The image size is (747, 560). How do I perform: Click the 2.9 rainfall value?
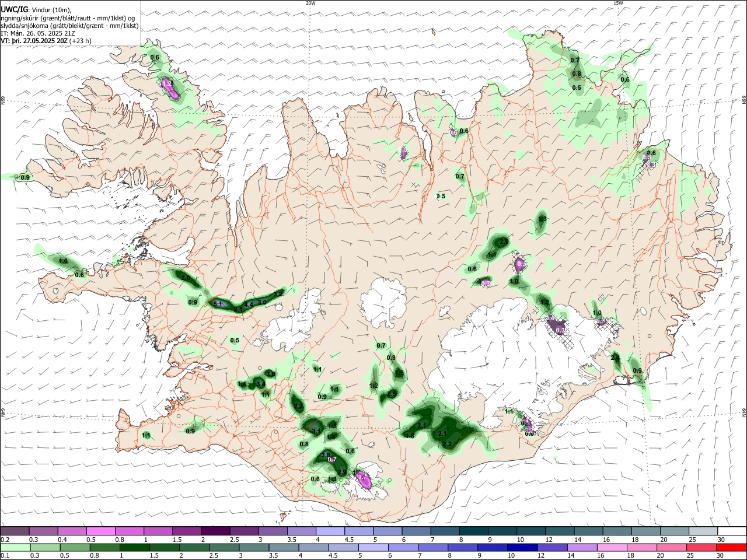pos(343,473)
